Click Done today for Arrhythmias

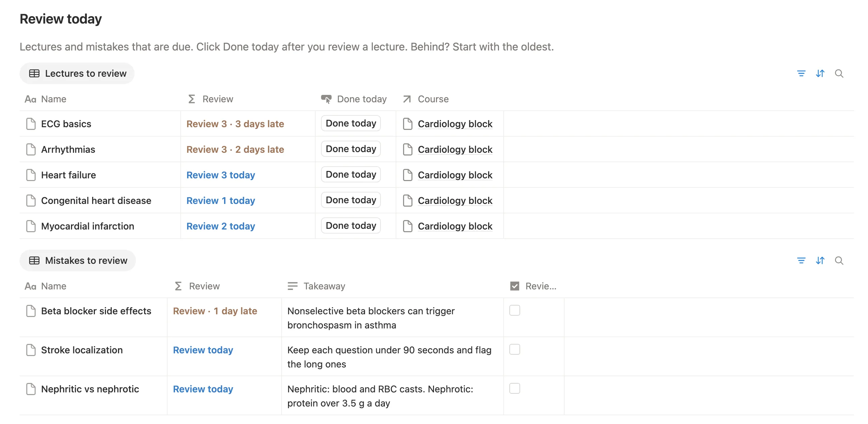351,149
